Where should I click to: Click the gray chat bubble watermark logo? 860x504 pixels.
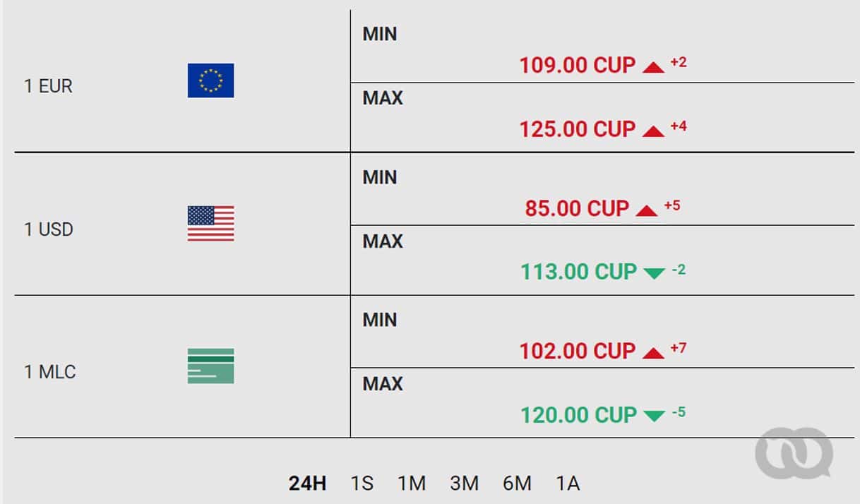point(794,452)
